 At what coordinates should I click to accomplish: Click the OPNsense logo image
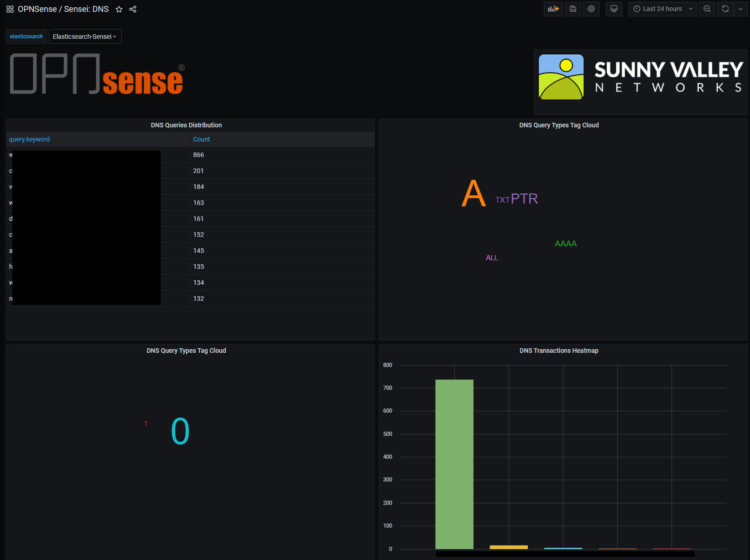coord(97,74)
